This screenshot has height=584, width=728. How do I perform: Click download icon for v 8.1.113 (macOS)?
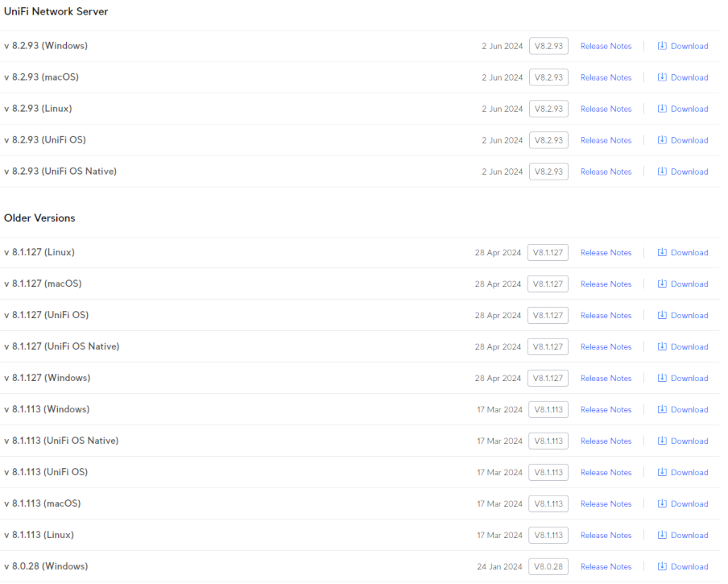click(662, 503)
